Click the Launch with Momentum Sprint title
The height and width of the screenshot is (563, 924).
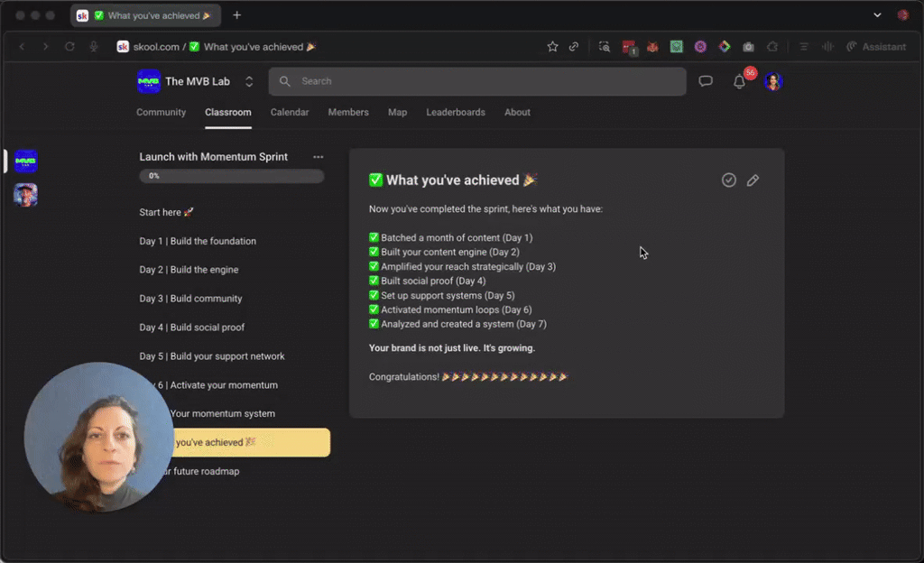click(x=213, y=157)
